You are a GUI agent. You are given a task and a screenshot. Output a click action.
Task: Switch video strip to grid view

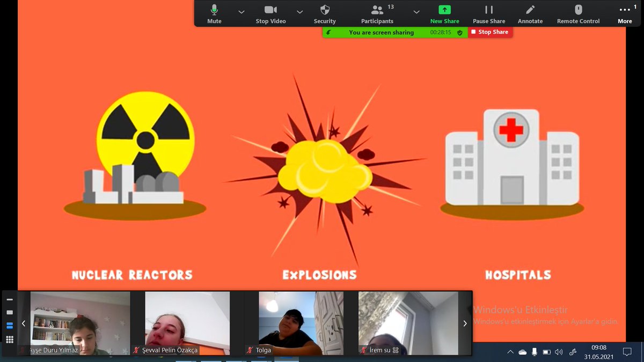tap(10, 339)
